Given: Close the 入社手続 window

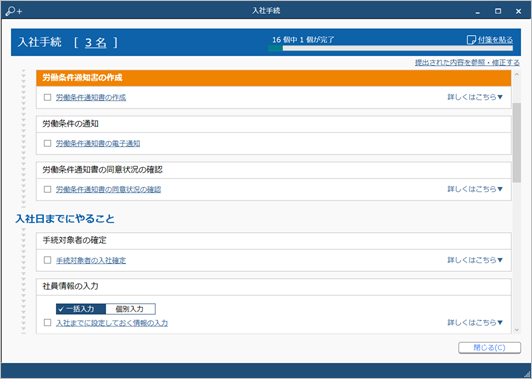Looking at the screenshot, I should pyautogui.click(x=518, y=12).
